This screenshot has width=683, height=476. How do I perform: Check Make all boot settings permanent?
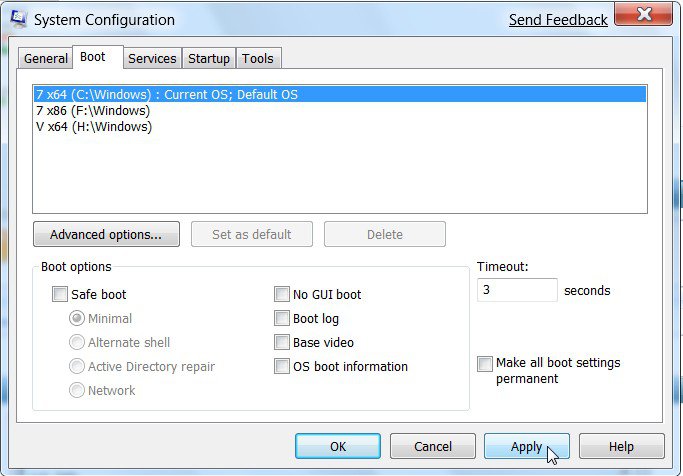485,364
